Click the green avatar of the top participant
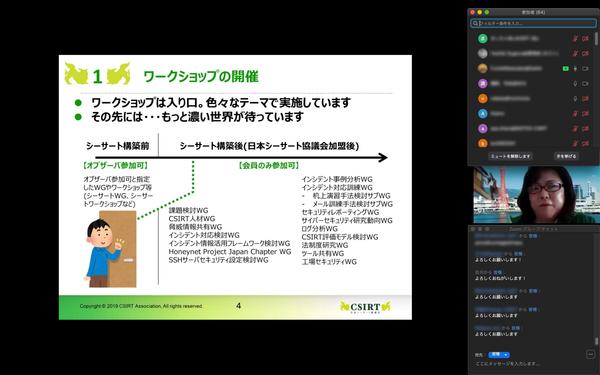 click(483, 38)
